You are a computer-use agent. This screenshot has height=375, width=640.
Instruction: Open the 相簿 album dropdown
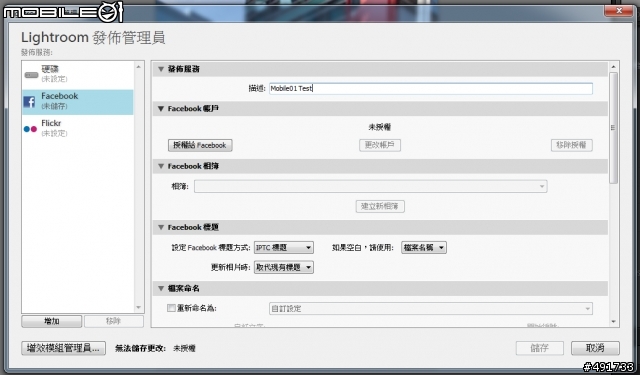click(x=371, y=186)
